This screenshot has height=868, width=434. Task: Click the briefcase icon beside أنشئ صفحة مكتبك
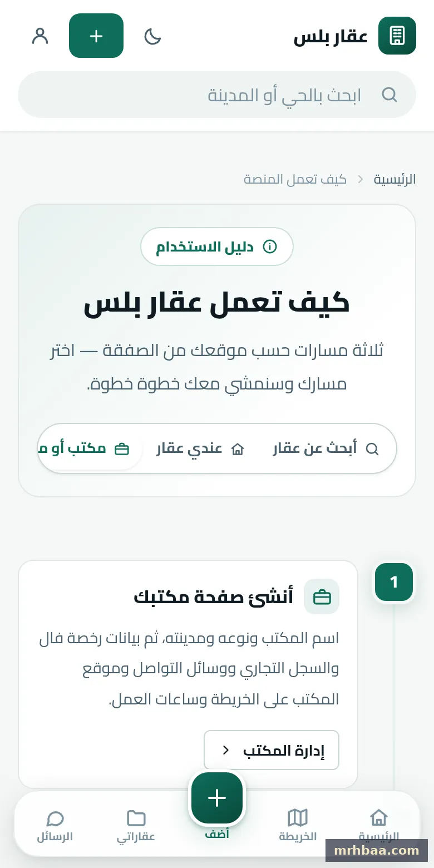tap(322, 596)
